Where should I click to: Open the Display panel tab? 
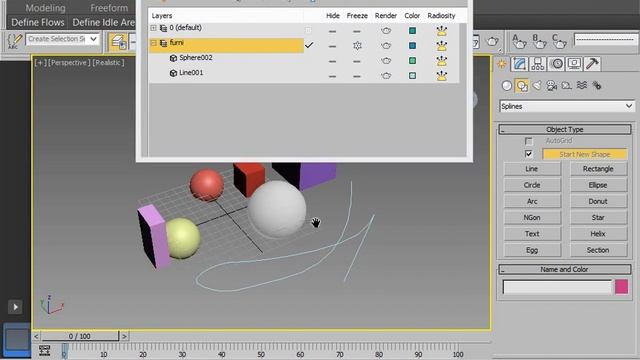(574, 64)
